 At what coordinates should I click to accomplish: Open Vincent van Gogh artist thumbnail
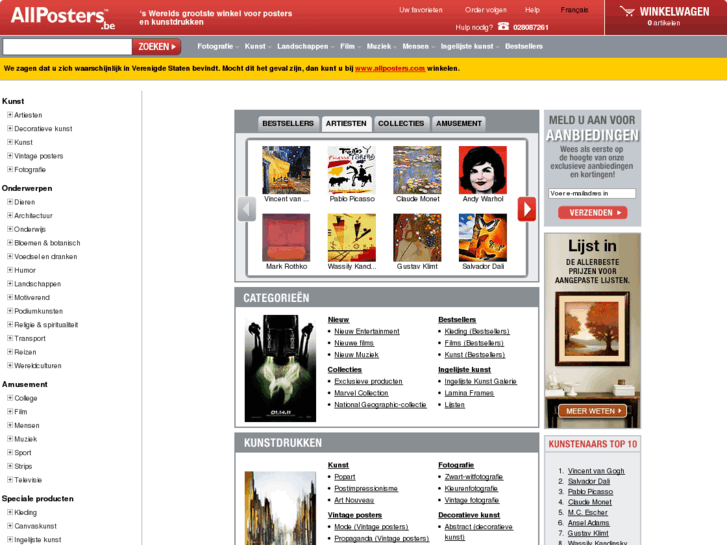[286, 170]
